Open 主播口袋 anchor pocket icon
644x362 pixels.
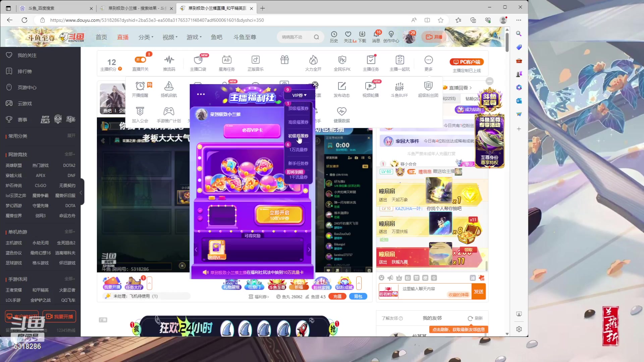tap(198, 63)
